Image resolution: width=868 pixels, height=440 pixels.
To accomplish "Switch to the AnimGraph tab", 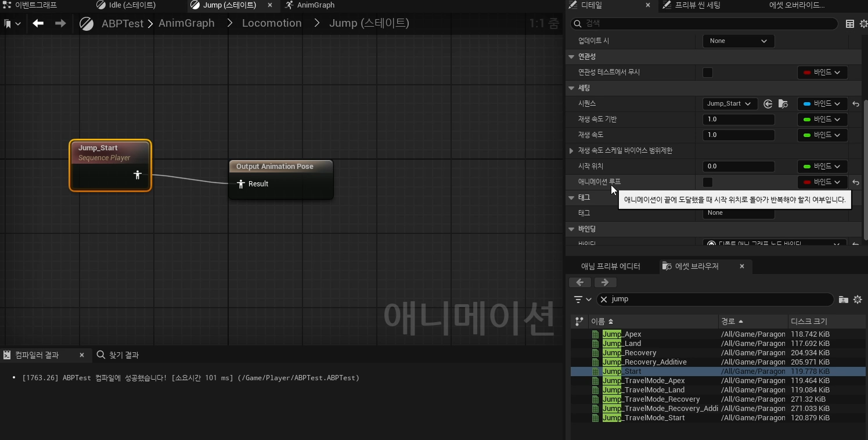I will 315,5.
